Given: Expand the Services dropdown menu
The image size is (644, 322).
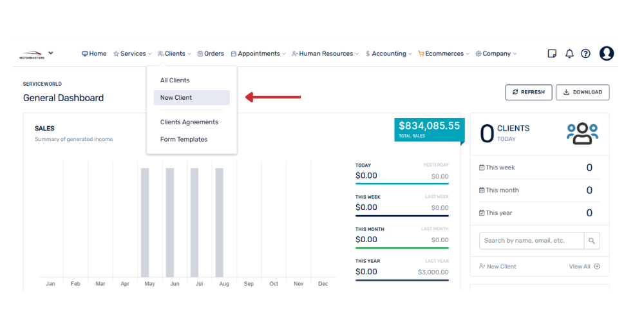Looking at the screenshot, I should coord(133,54).
